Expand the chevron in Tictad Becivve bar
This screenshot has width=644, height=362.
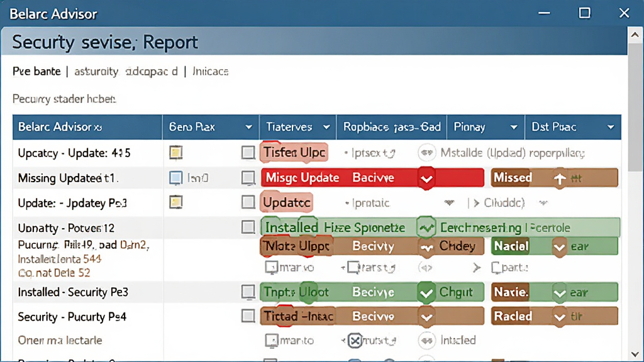point(426,317)
